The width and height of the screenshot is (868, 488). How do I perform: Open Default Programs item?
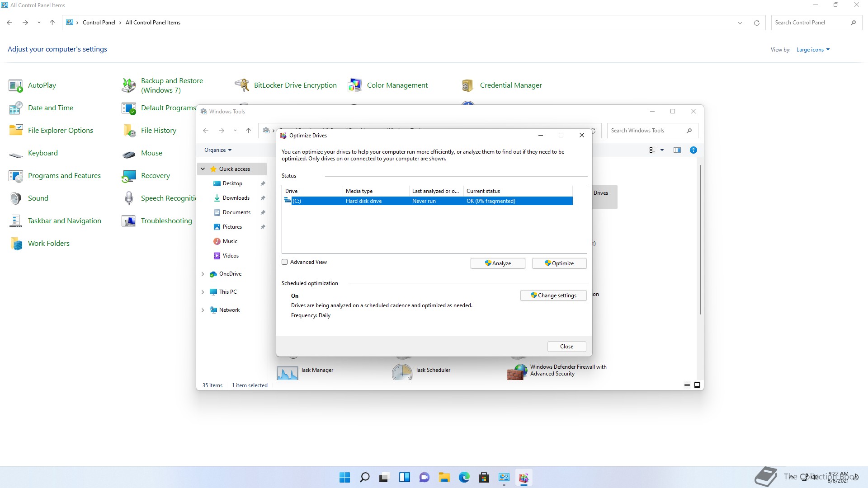click(159, 108)
